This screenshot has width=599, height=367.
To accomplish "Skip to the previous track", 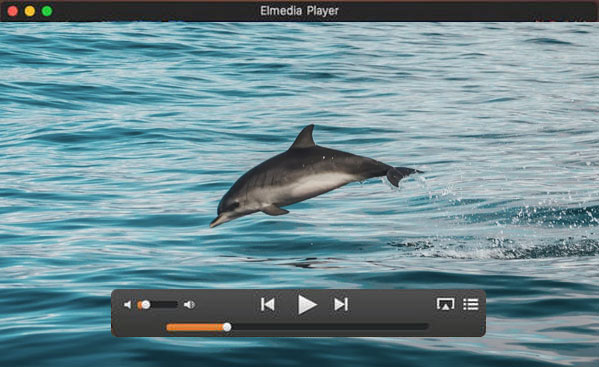I will tap(268, 304).
